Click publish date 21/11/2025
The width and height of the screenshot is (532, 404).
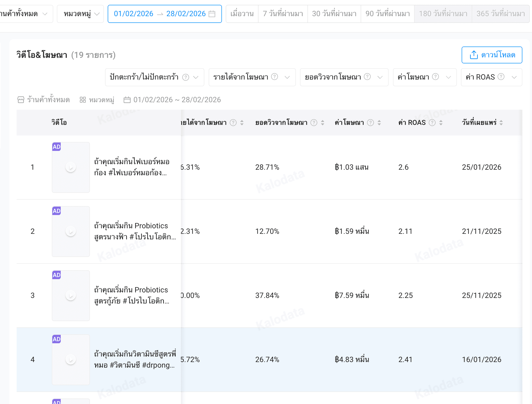pyautogui.click(x=482, y=231)
